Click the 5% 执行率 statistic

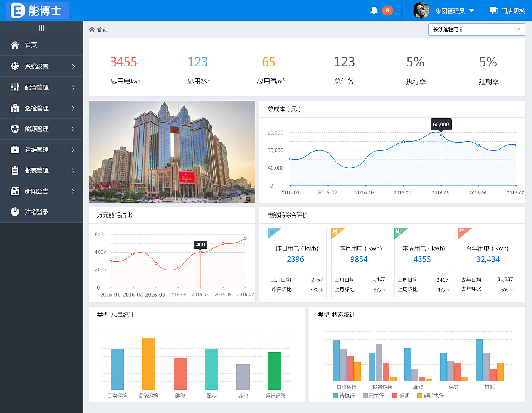(415, 62)
